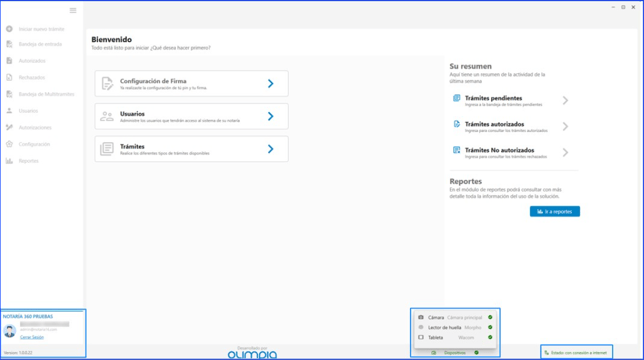The width and height of the screenshot is (644, 360).
Task: Click the Trámites autorizados icon
Action: click(456, 124)
